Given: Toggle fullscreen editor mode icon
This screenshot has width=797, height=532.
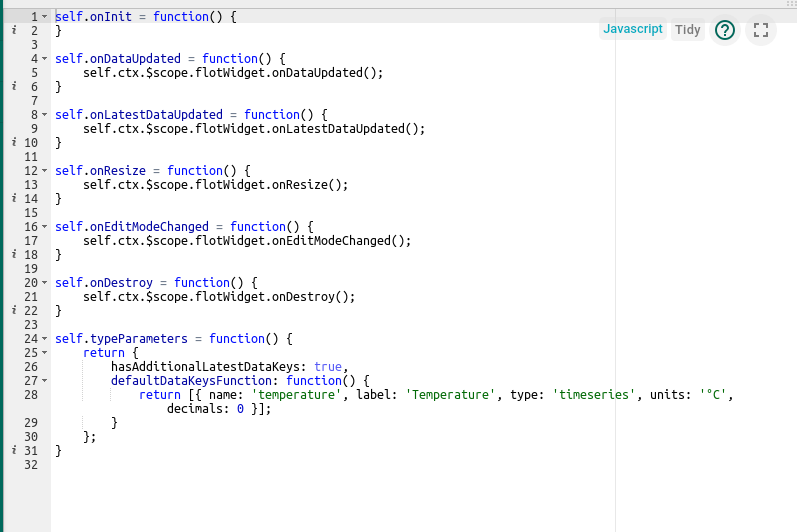Looking at the screenshot, I should click(760, 30).
